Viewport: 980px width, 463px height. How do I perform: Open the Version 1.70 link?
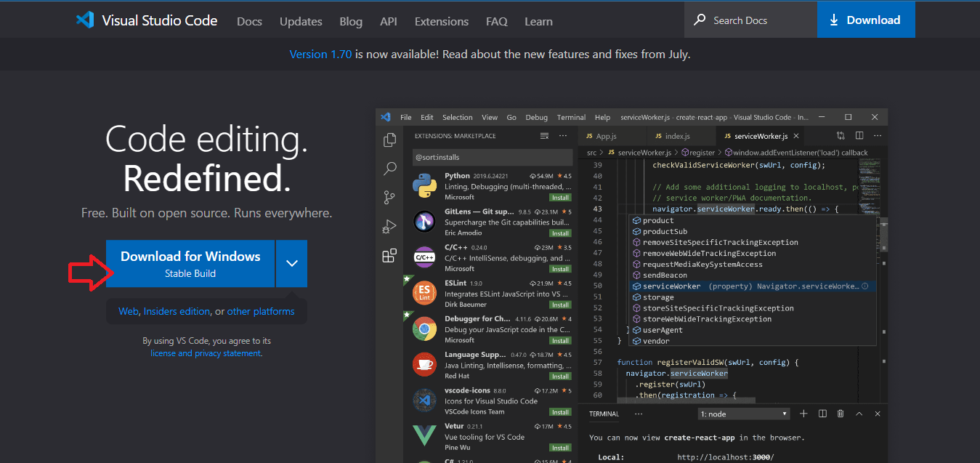click(320, 55)
